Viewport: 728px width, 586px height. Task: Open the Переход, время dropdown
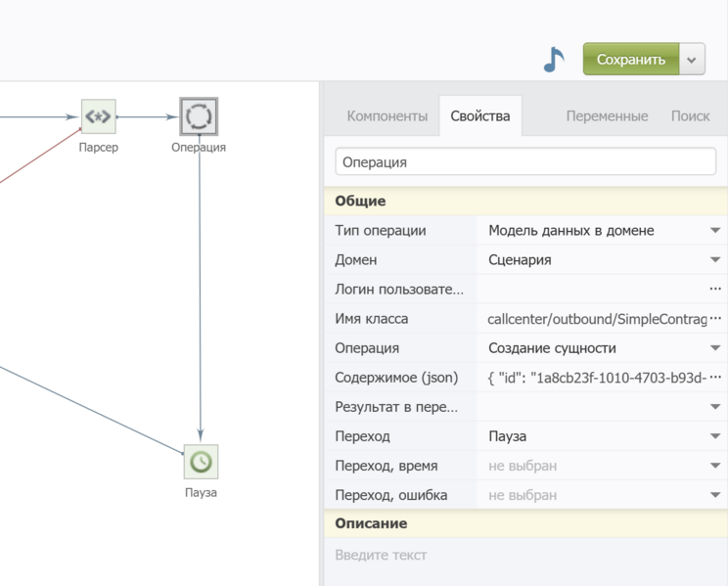coord(715,466)
